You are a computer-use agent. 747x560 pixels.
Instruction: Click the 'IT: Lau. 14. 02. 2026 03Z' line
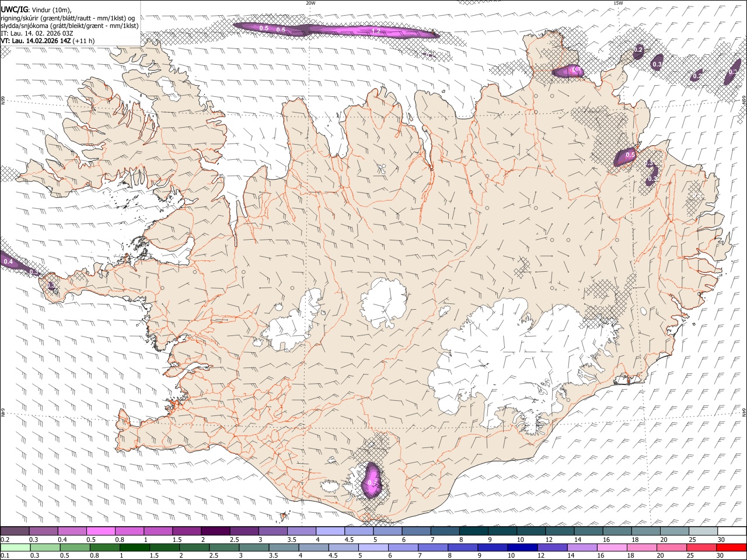point(37,33)
